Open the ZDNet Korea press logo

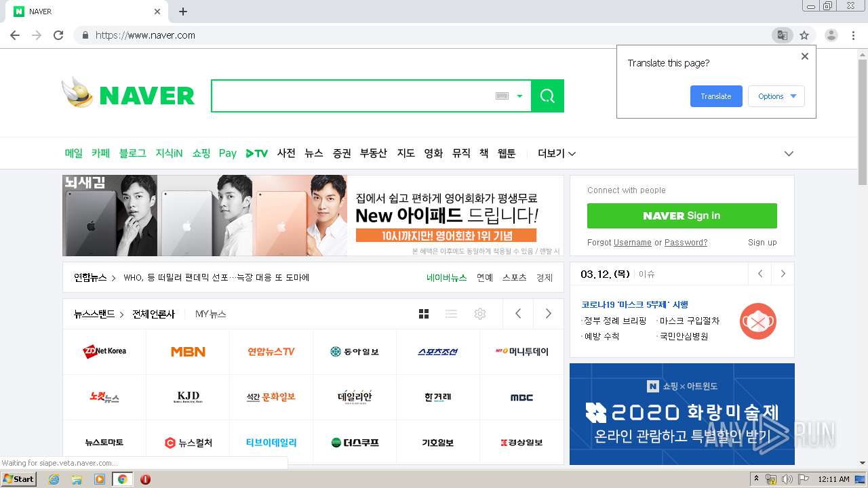[x=104, y=351]
